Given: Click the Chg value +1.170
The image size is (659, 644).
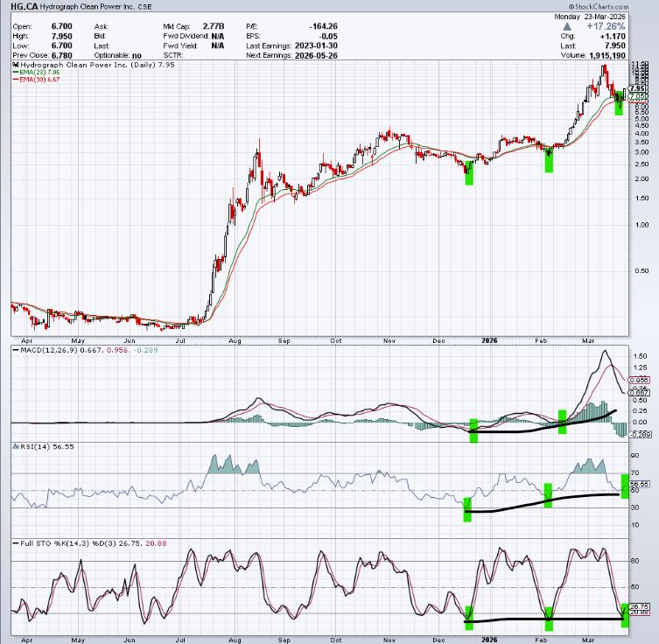Looking at the screenshot, I should tap(613, 36).
